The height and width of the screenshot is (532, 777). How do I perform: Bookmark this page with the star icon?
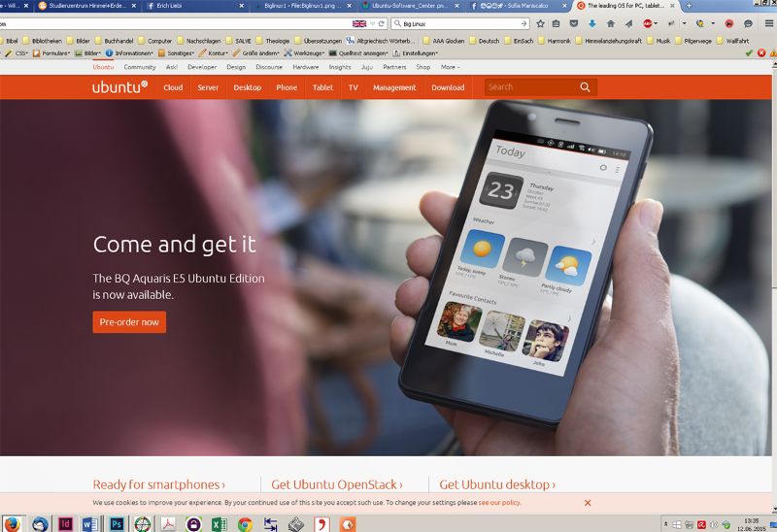(541, 23)
